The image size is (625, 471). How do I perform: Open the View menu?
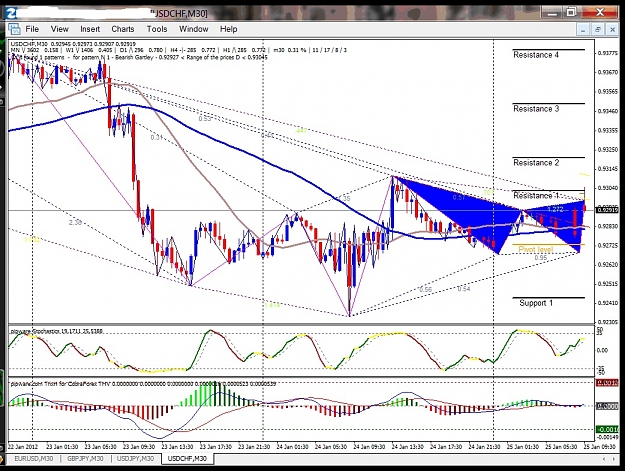point(59,29)
